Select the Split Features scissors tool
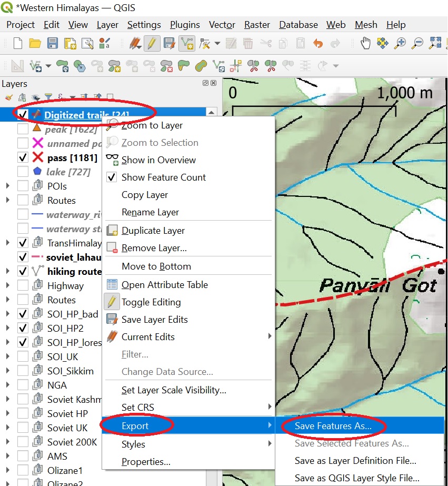 253,66
